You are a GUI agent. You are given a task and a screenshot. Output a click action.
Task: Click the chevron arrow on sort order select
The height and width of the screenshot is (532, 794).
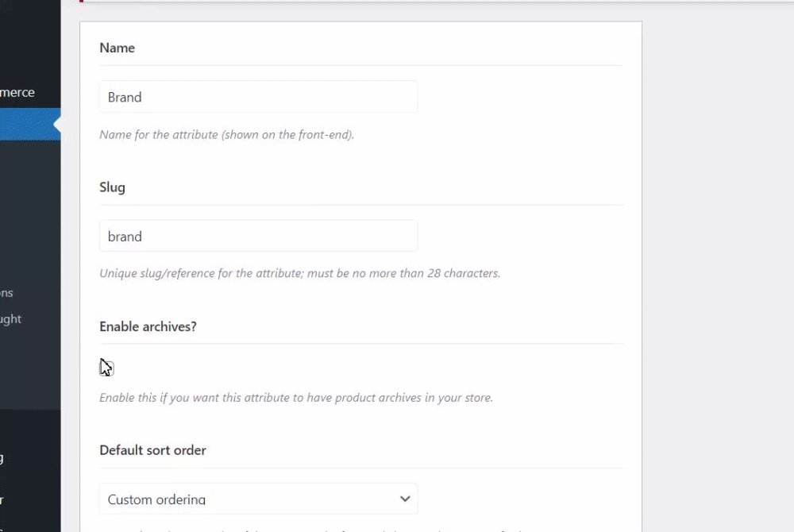405,499
